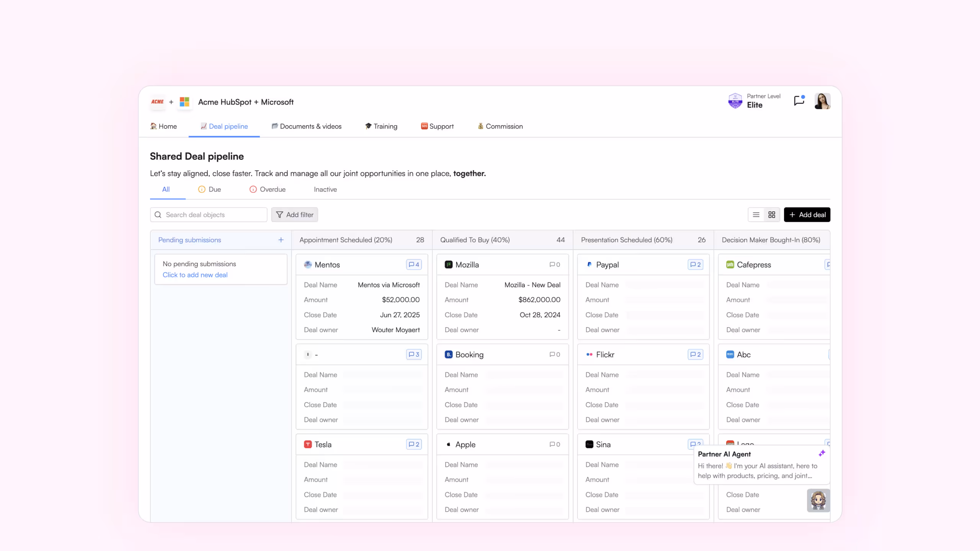Click the Cafepress company logo
Screen dimensions: 980x551
(x=730, y=264)
